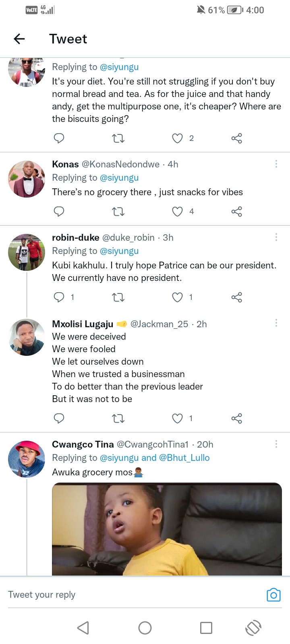Open @siyungu link in Konas's reply
Screen dimensions: 290x644
coord(119,178)
